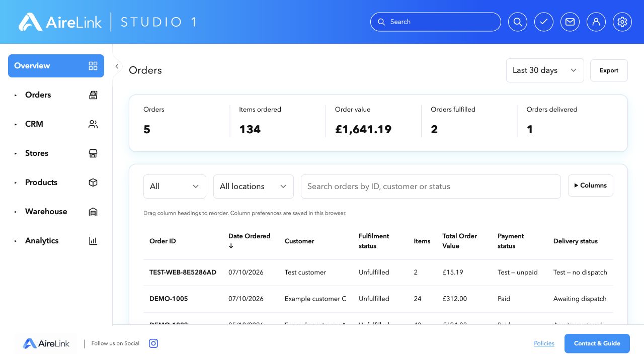Image resolution: width=644 pixels, height=362 pixels.
Task: Expand the Analytics menu arrow
Action: (x=16, y=241)
